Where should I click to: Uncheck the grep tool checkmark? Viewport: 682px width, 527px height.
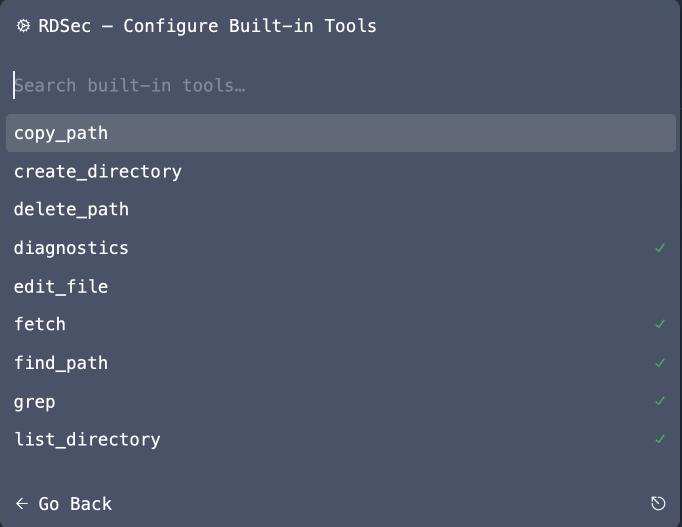coord(660,401)
